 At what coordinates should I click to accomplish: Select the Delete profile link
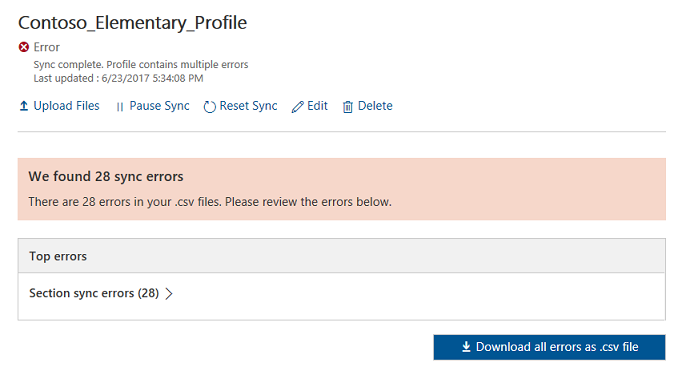click(375, 106)
